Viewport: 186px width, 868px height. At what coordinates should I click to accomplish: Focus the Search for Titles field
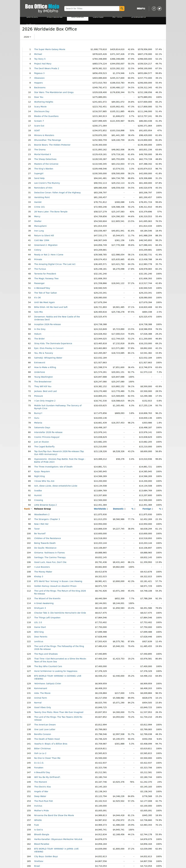(x=92, y=8)
